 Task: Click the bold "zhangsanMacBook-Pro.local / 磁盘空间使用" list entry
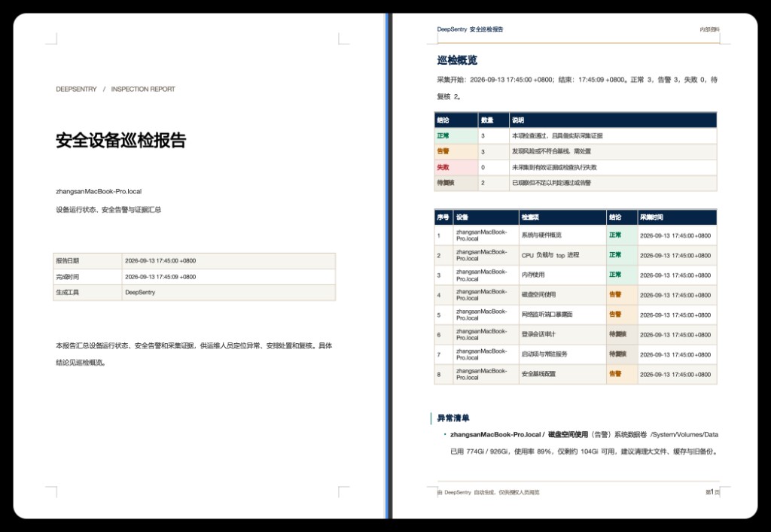pos(519,434)
